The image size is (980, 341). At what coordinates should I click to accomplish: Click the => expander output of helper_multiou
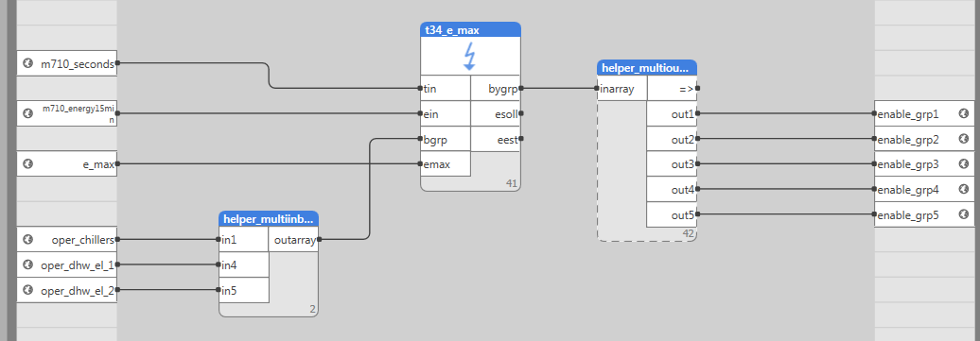pyautogui.click(x=697, y=89)
